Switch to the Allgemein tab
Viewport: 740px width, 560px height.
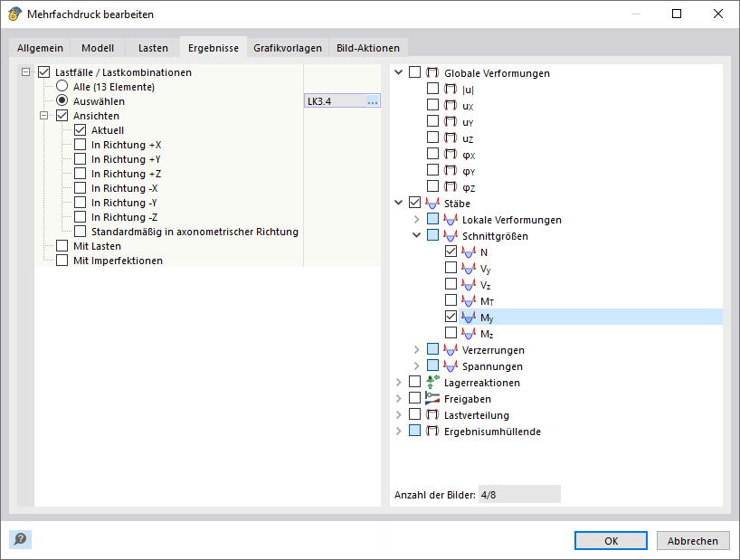pyautogui.click(x=40, y=48)
